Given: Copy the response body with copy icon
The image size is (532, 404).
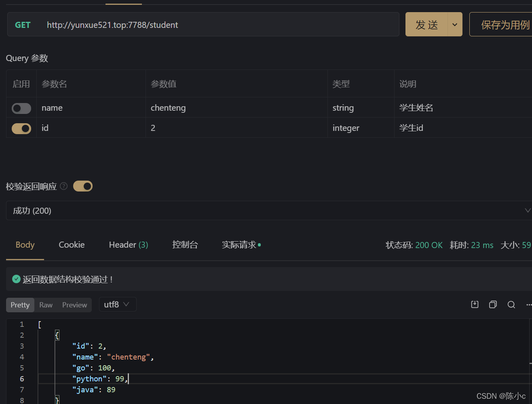Looking at the screenshot, I should coord(493,305).
